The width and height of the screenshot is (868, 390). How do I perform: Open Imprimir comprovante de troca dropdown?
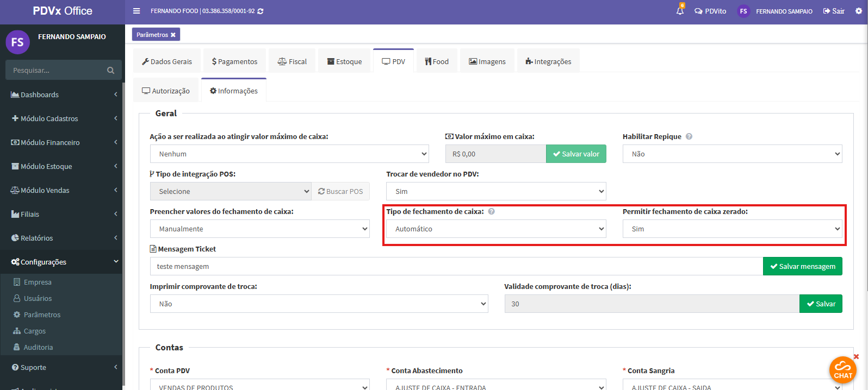pyautogui.click(x=319, y=304)
